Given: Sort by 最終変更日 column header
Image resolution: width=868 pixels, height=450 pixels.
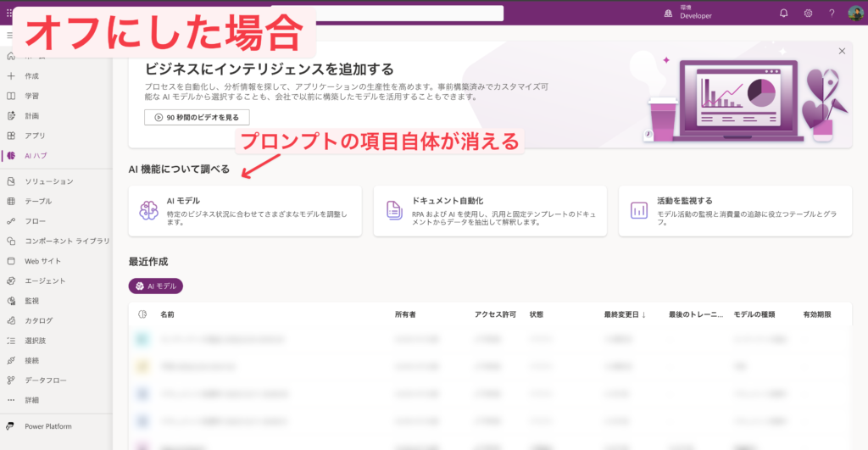Looking at the screenshot, I should [x=625, y=314].
